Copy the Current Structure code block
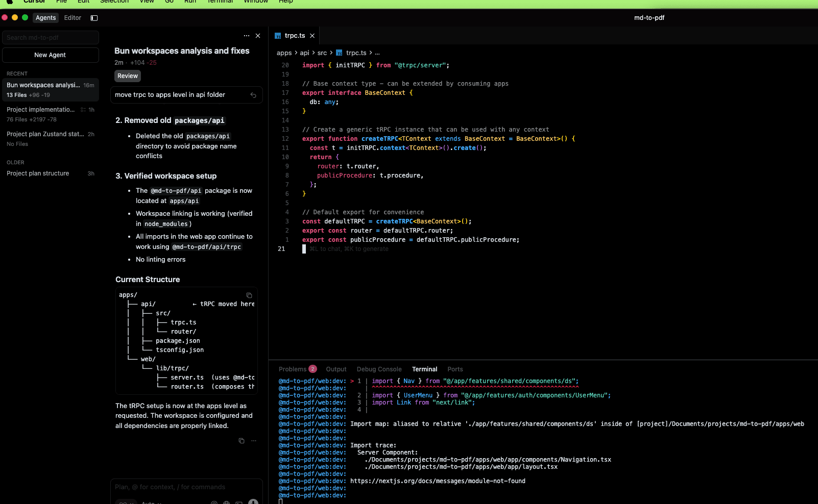The height and width of the screenshot is (504, 818). click(x=249, y=295)
